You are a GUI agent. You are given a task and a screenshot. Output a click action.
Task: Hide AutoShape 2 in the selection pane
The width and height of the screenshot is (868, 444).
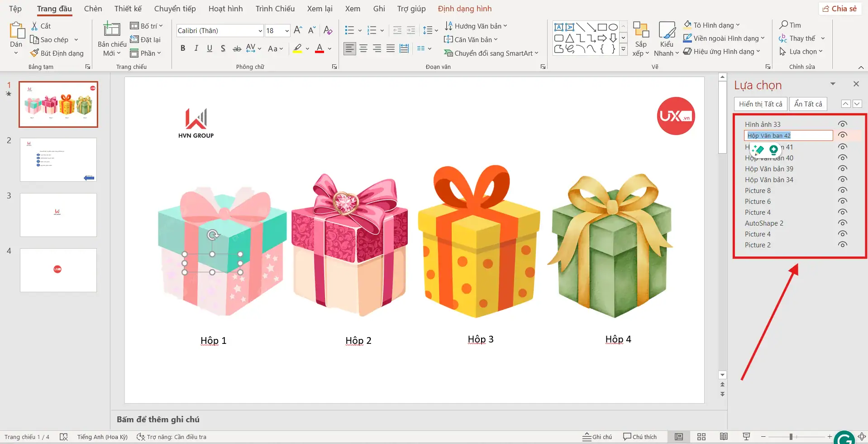click(x=842, y=222)
